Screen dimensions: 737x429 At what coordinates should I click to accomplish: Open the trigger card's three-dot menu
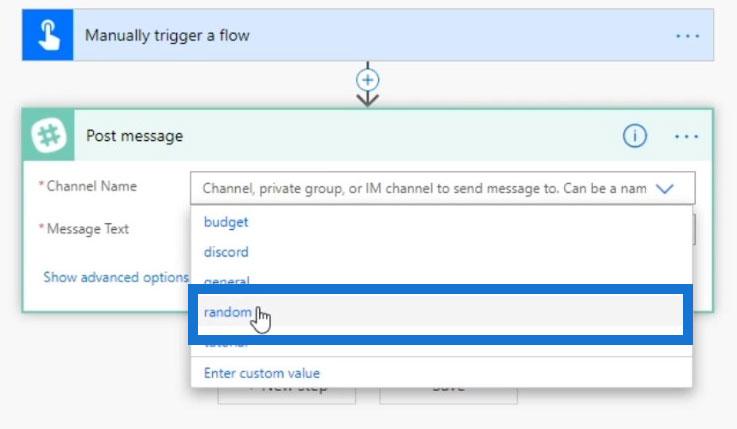[687, 36]
